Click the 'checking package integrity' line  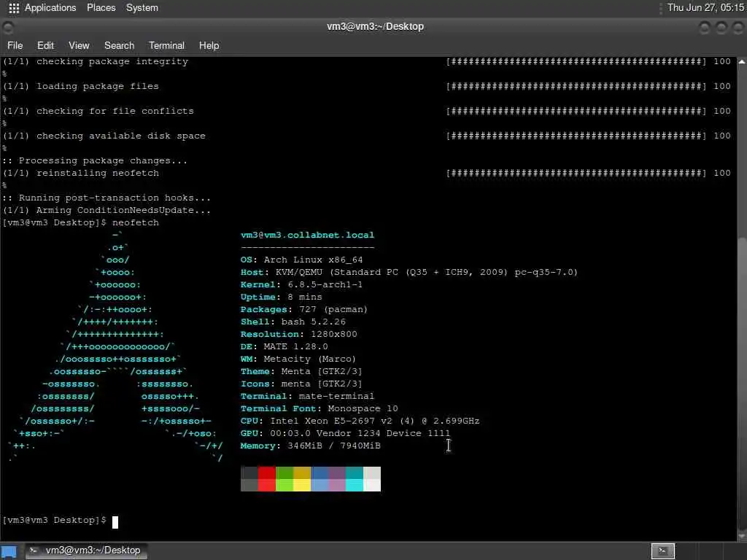[96, 62]
